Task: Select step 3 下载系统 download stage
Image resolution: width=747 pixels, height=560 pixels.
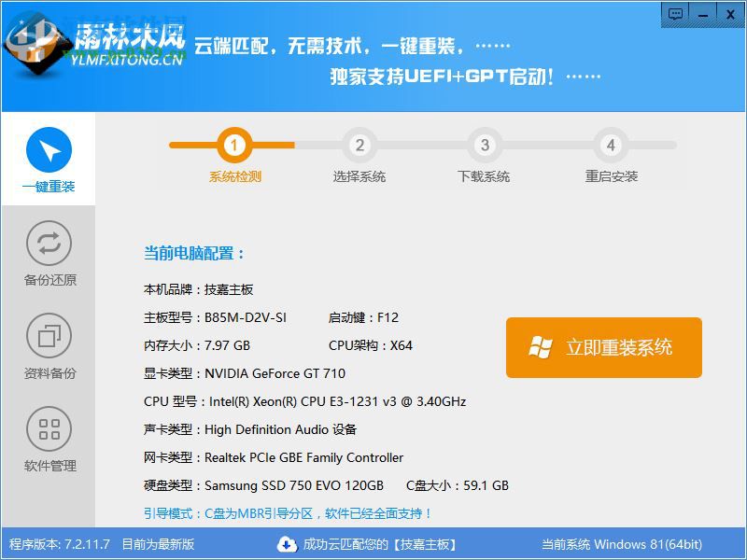Action: click(485, 145)
